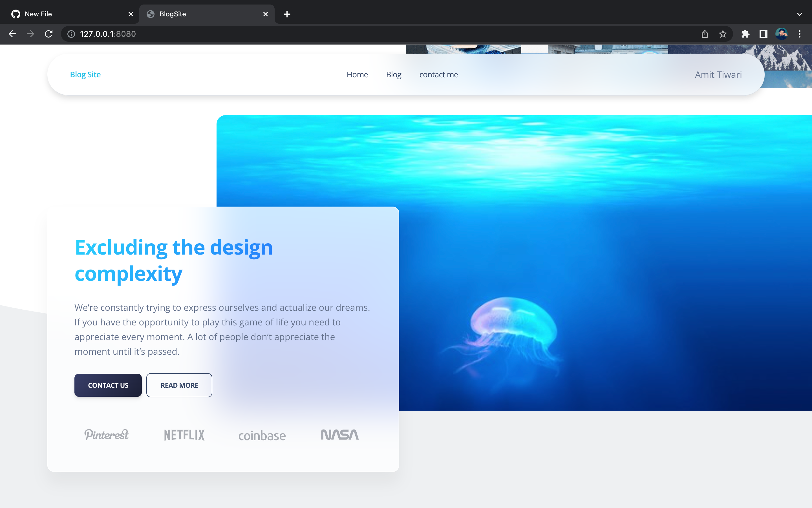Image resolution: width=812 pixels, height=508 pixels.
Task: Close the New File tab
Action: (x=131, y=14)
